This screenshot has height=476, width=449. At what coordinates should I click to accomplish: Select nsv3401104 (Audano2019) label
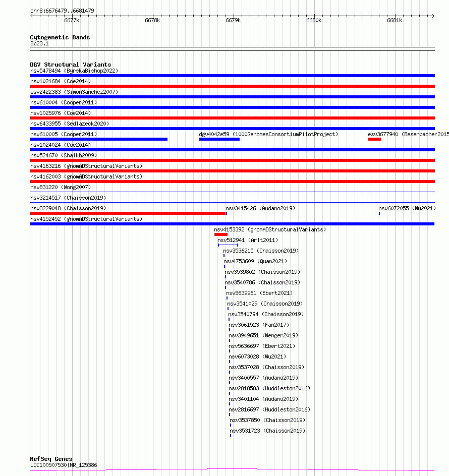click(264, 399)
